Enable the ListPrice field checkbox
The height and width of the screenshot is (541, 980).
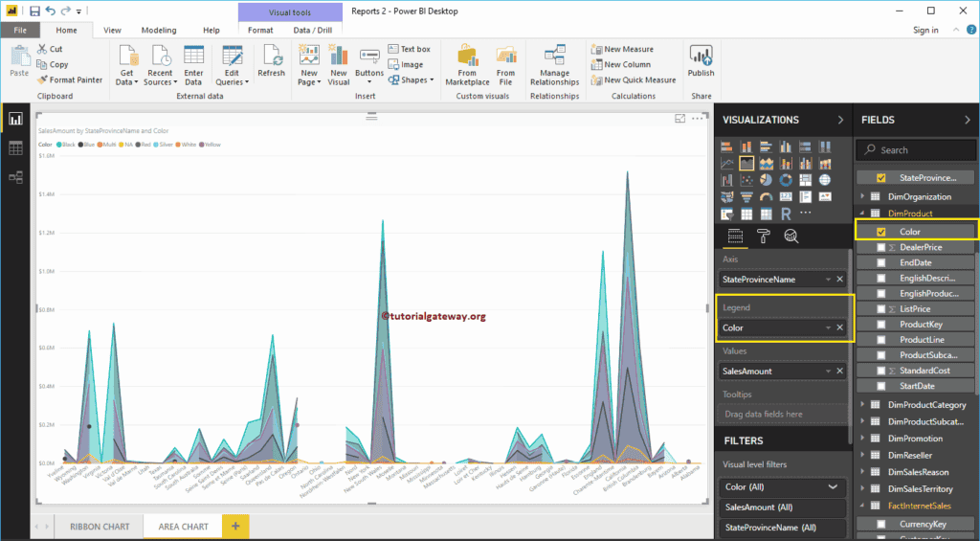(x=880, y=309)
